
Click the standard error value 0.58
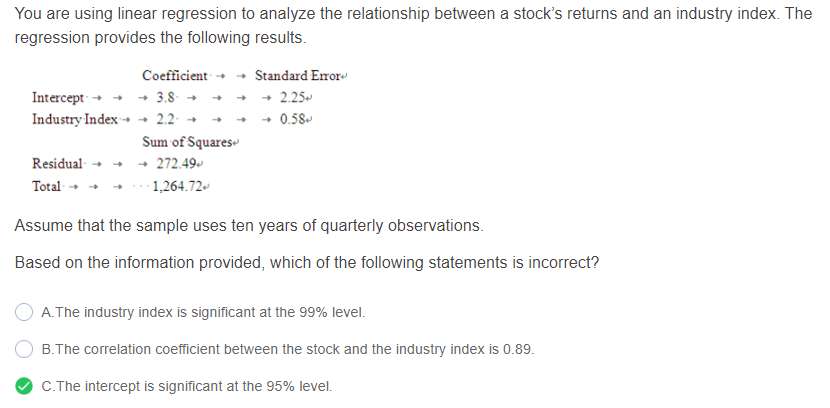coord(296,119)
